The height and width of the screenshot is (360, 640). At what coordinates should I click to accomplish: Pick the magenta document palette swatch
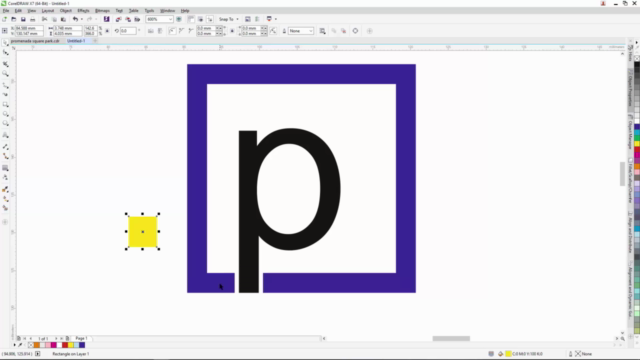click(53, 345)
